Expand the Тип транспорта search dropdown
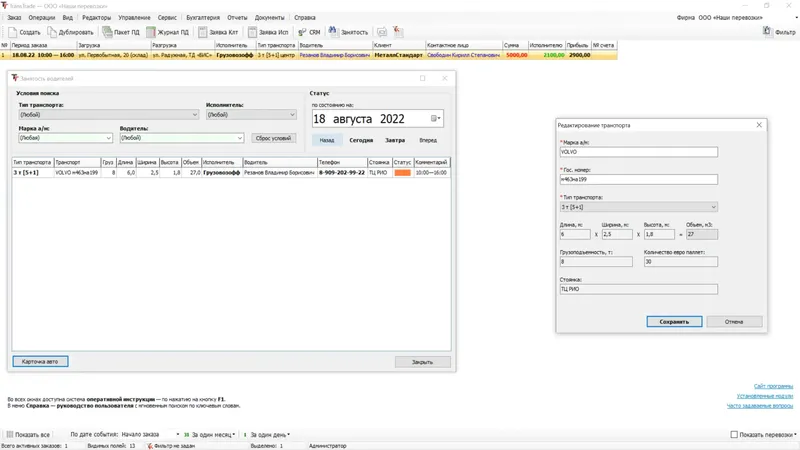Viewport: 800px width, 450px height. pos(195,115)
